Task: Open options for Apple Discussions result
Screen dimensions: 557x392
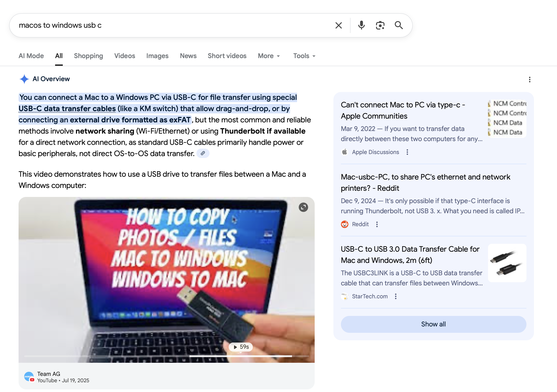Action: tap(407, 152)
